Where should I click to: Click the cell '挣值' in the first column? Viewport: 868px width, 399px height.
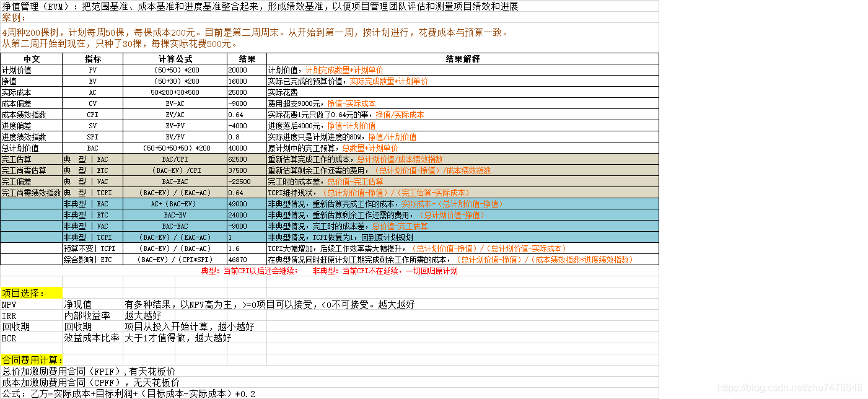pos(32,81)
